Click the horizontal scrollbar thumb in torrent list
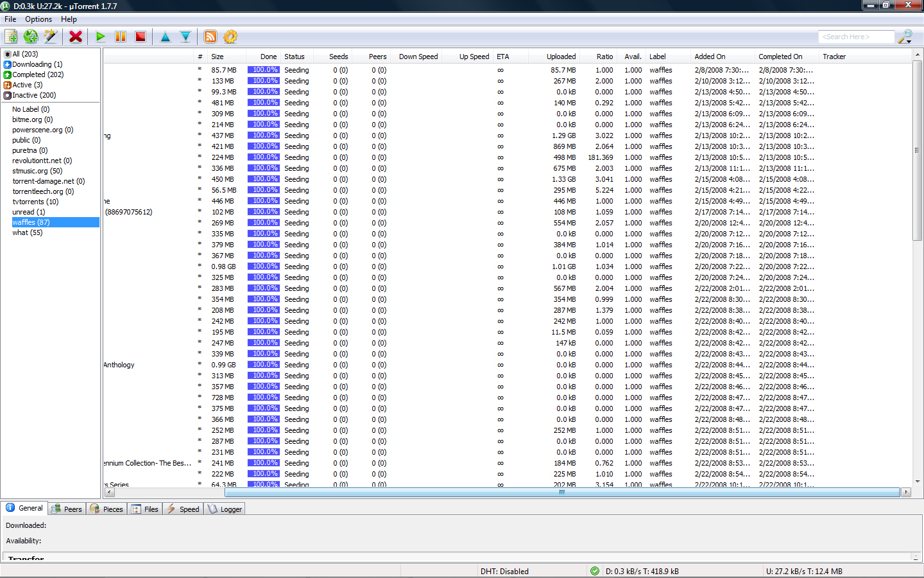This screenshot has height=578, width=924. pyautogui.click(x=561, y=493)
